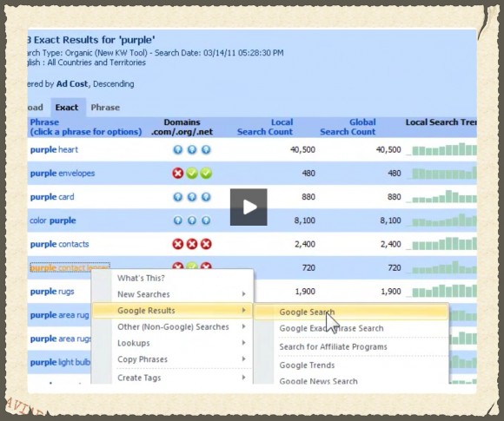Expand arrow next to Lookups
Screen dimensions: 504x421
pos(243,343)
